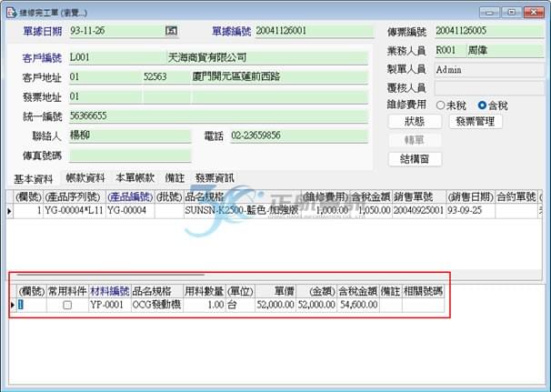Toggle the 常用料件 checkbox for YP-0001

pos(67,305)
